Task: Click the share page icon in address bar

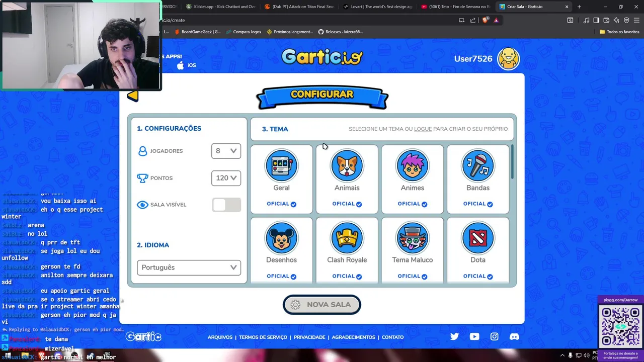Action: pyautogui.click(x=473, y=20)
